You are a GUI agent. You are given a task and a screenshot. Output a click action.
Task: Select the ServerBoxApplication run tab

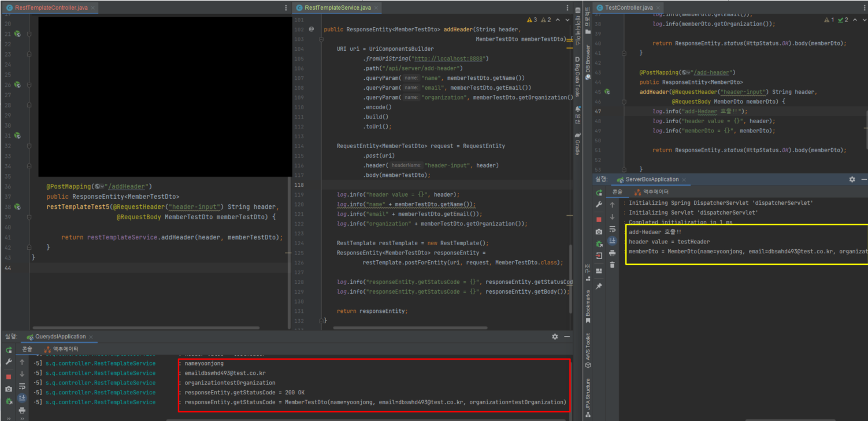652,179
